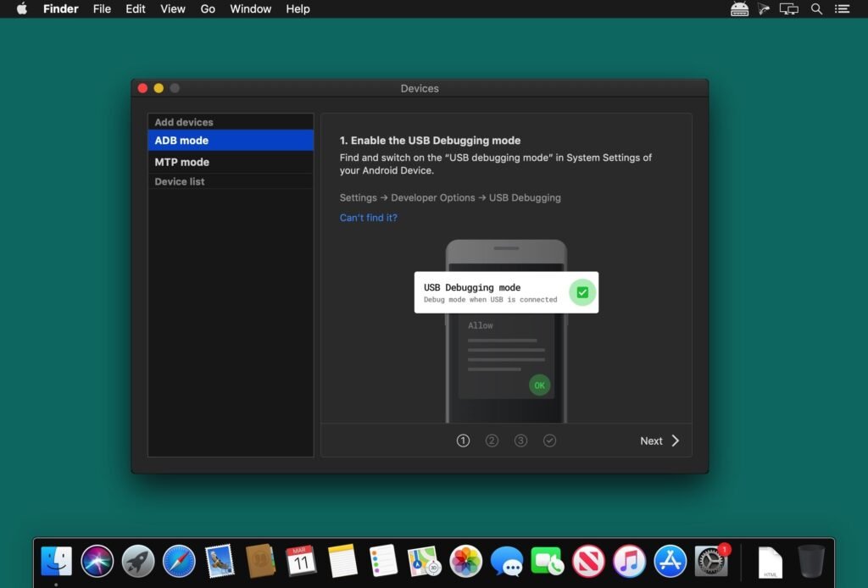Expand the Next step chevron
This screenshot has width=868, height=588.
[x=674, y=441]
